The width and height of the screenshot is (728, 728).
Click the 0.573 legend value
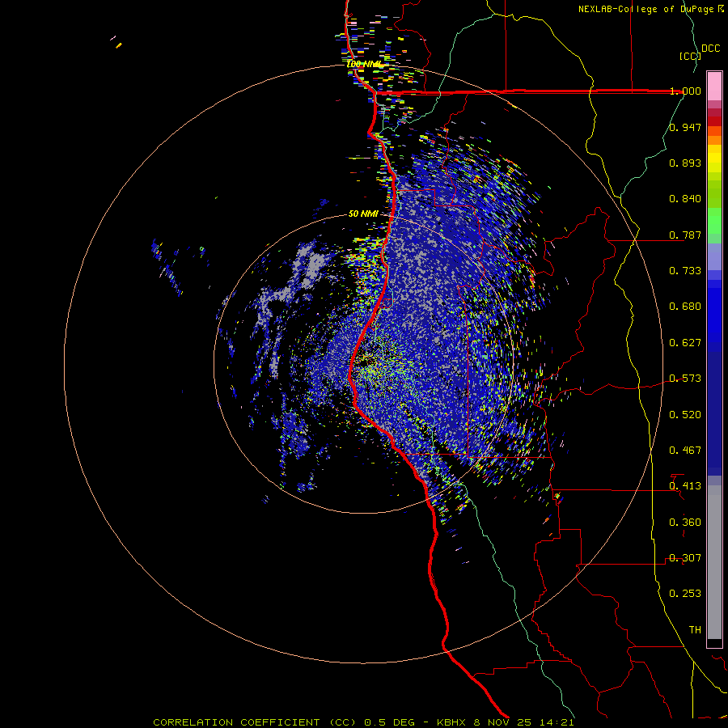coord(685,379)
